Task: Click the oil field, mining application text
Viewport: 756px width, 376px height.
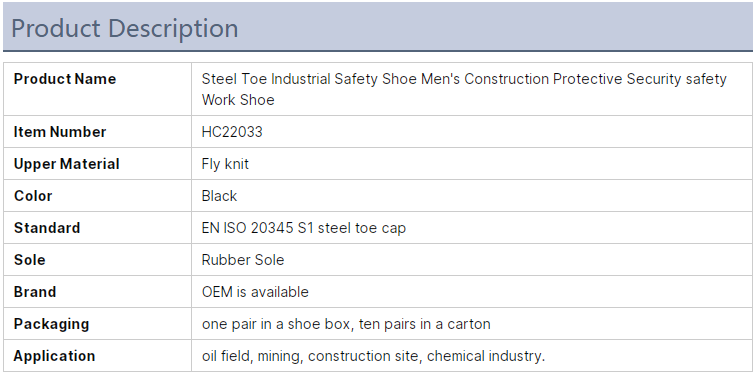Action: [x=253, y=356]
